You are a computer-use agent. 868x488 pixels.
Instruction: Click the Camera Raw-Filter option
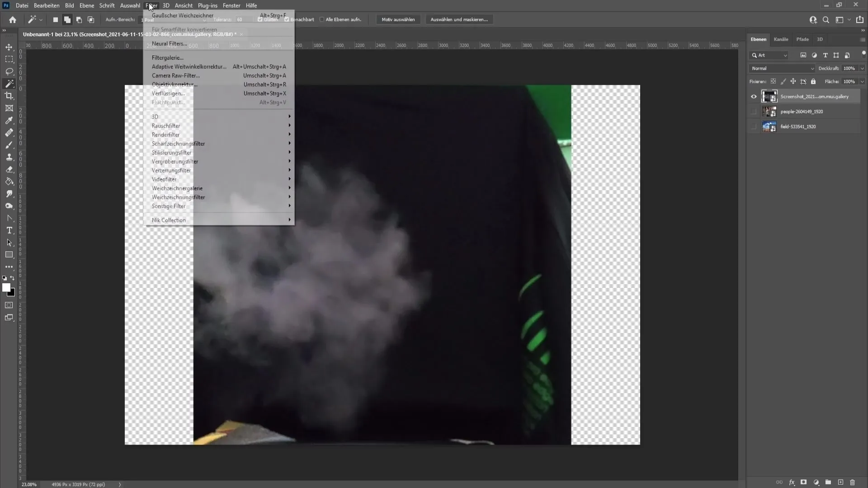(x=175, y=75)
